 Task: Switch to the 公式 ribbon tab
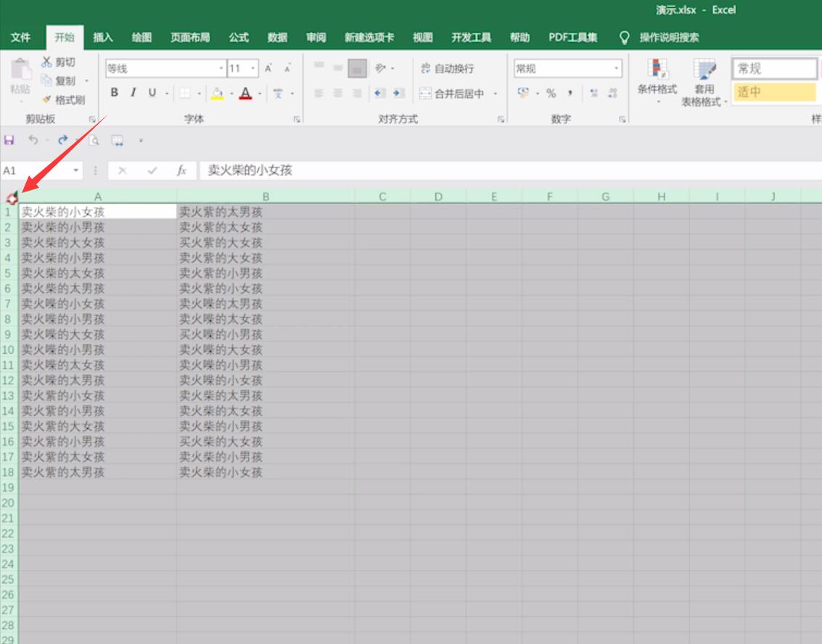tap(239, 37)
